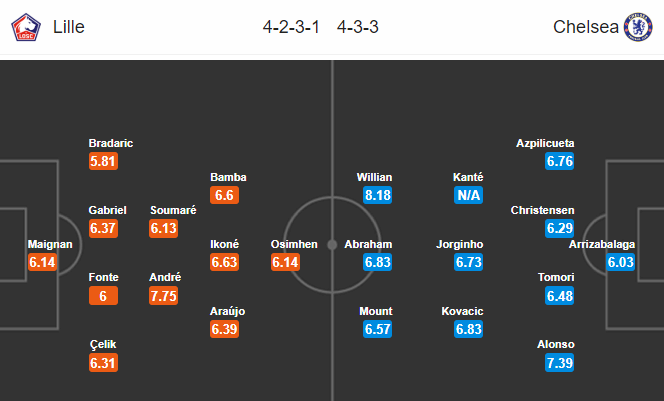
Task: Select Kanté's N/A rating badge
Action: 468,195
